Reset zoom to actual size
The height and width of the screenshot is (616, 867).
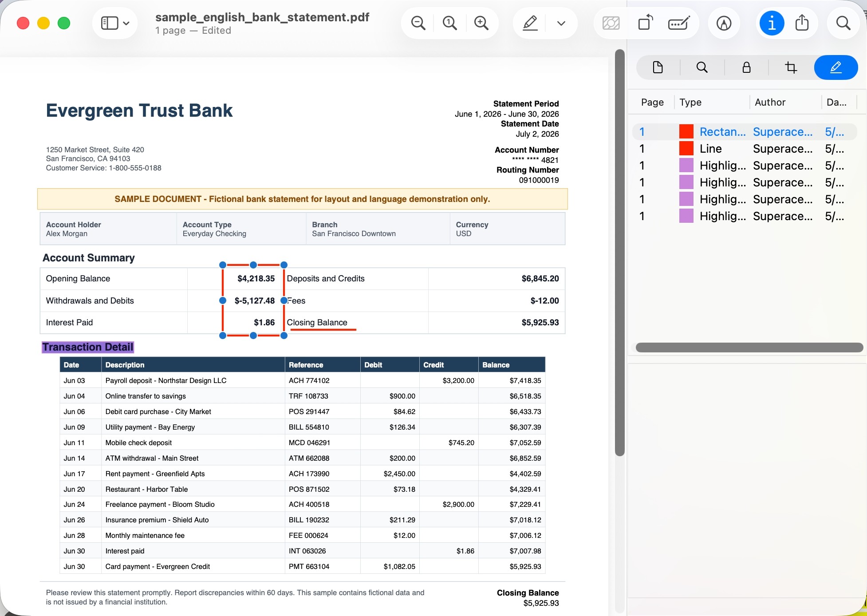tap(449, 23)
